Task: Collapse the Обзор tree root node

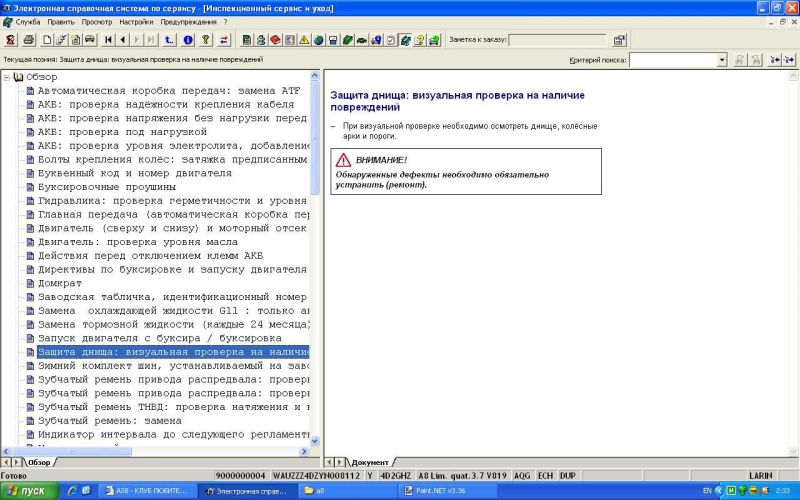Action: [7, 77]
